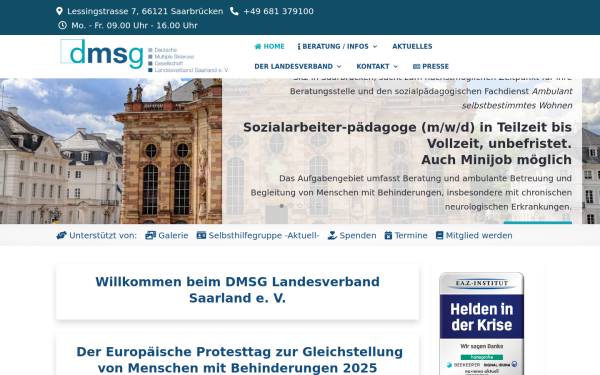Click the Willkommen beim DMSG Landesverband heading
Image resolution: width=600 pixels, height=375 pixels.
click(x=237, y=290)
